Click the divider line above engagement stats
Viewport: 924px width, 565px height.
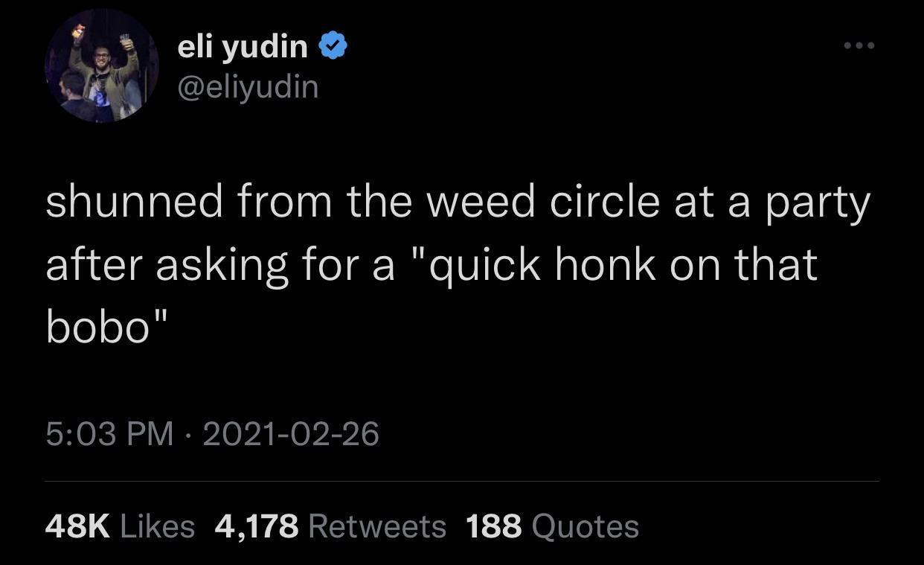pos(461,484)
